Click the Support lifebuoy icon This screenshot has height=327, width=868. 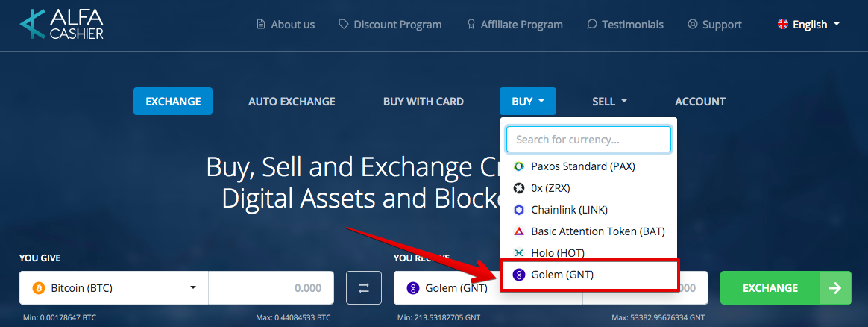point(693,25)
